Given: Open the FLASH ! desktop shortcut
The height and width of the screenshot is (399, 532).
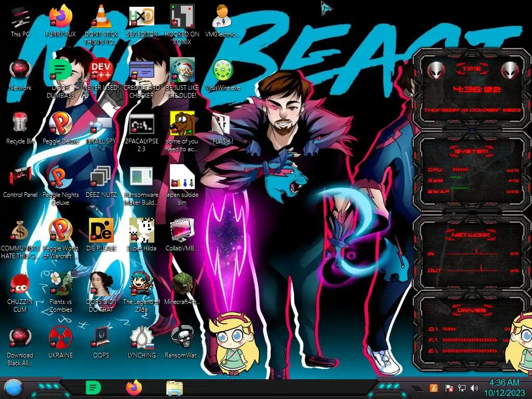Looking at the screenshot, I should pos(222,129).
